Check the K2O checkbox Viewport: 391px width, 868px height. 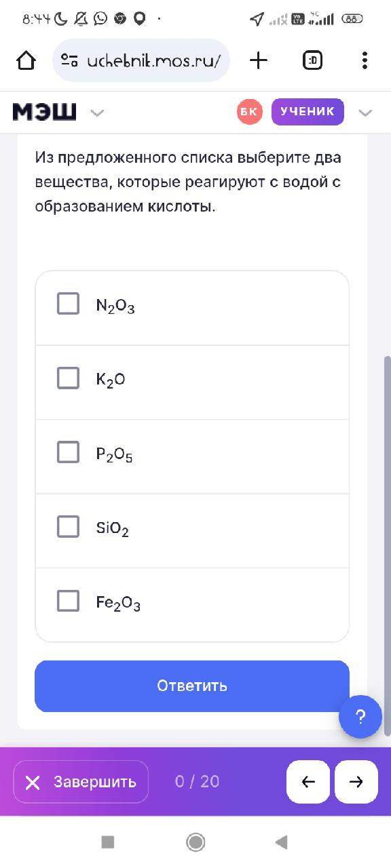click(x=68, y=378)
